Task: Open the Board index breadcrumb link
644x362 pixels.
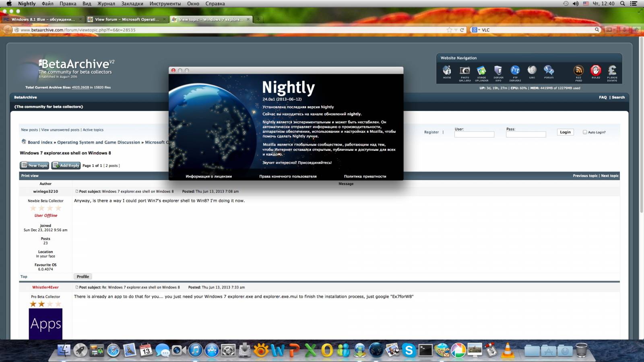Action: coord(40,142)
